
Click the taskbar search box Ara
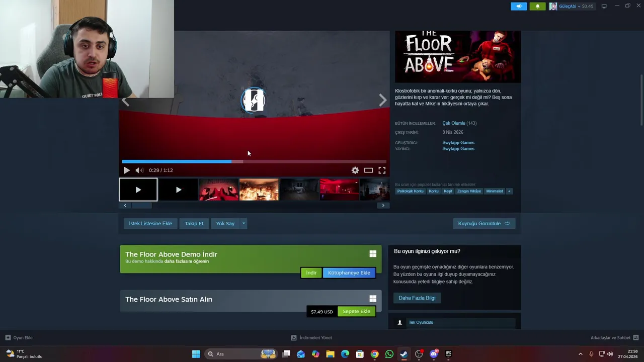[x=242, y=354]
